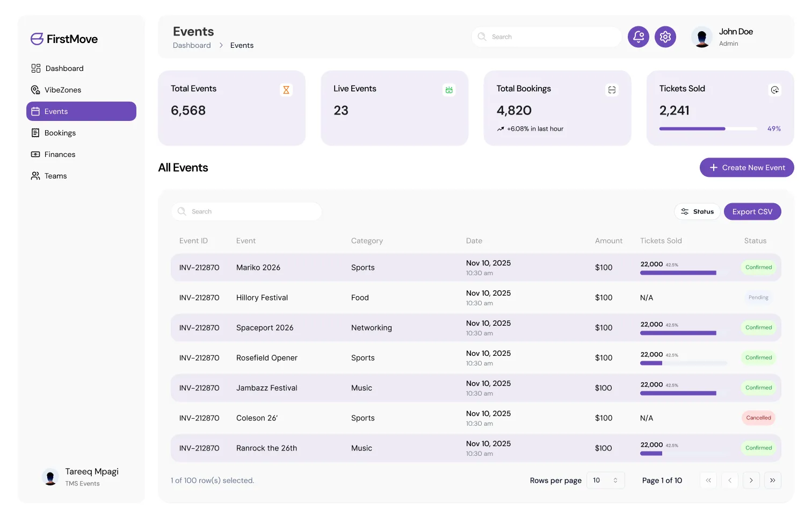
Task: Click the Dashboard sidebar icon
Action: point(36,68)
